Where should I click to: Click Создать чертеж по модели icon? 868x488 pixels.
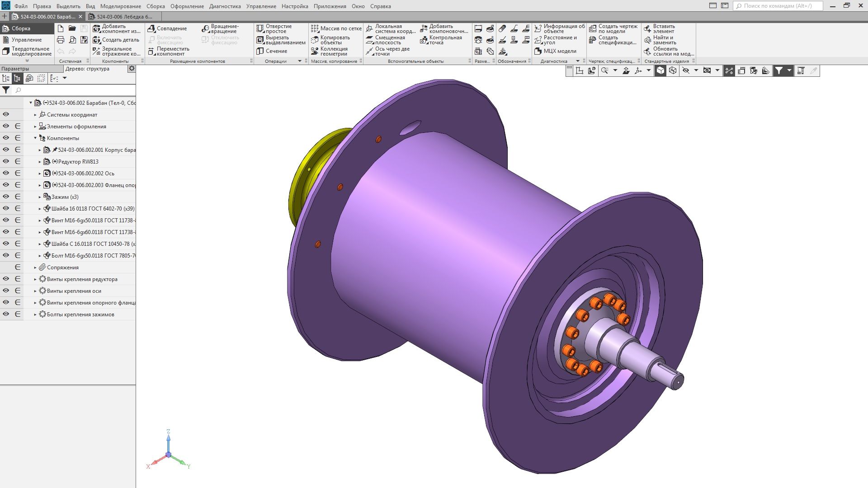point(593,28)
